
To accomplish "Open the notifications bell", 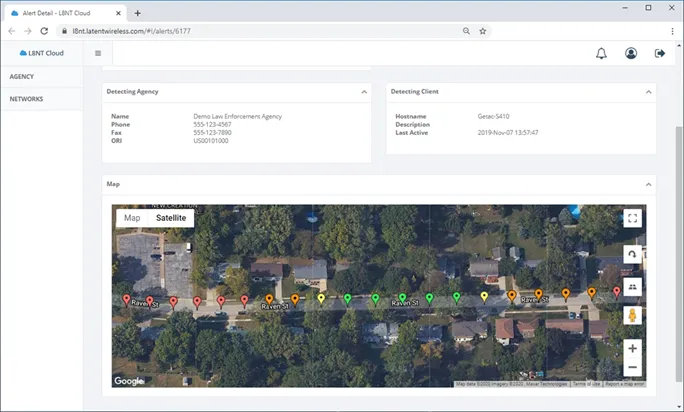I will [601, 53].
